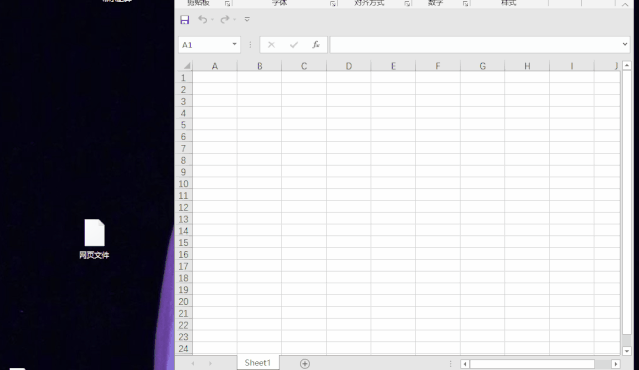Select column A header
This screenshot has width=639, height=370.
(215, 66)
